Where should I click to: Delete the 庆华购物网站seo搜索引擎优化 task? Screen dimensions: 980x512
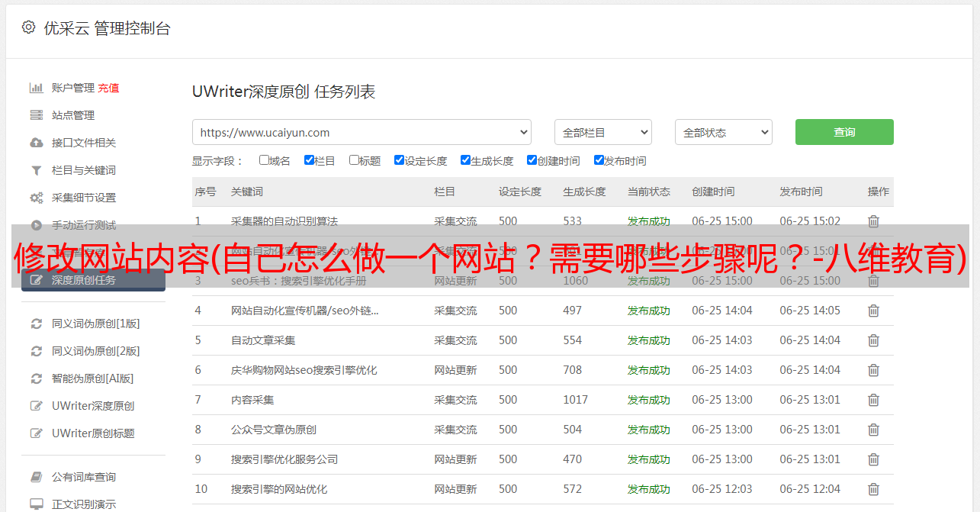(874, 370)
